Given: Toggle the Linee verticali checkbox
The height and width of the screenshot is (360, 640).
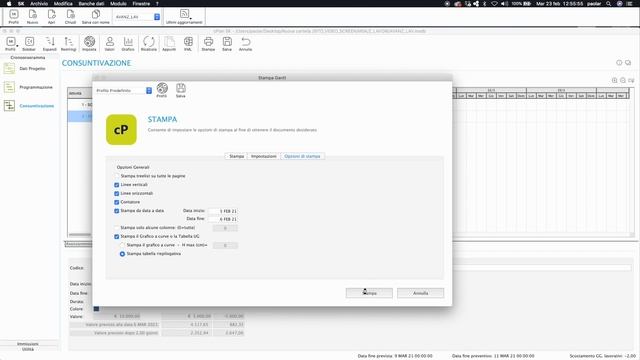Looking at the screenshot, I should point(117,185).
